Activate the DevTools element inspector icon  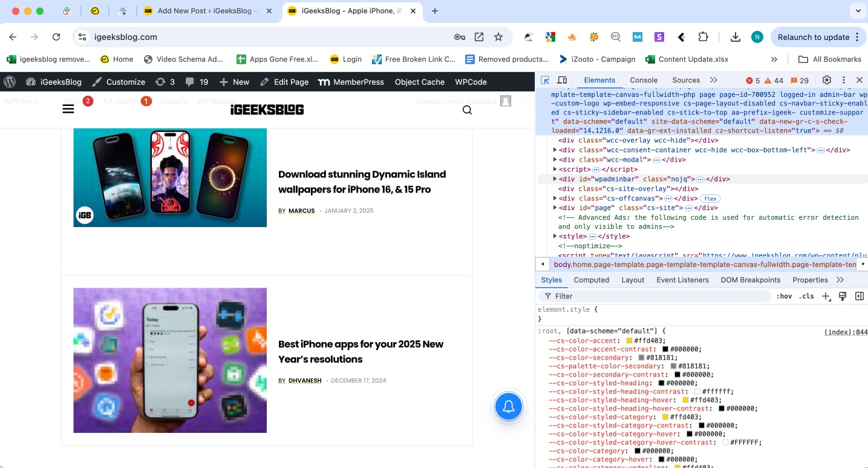(545, 80)
